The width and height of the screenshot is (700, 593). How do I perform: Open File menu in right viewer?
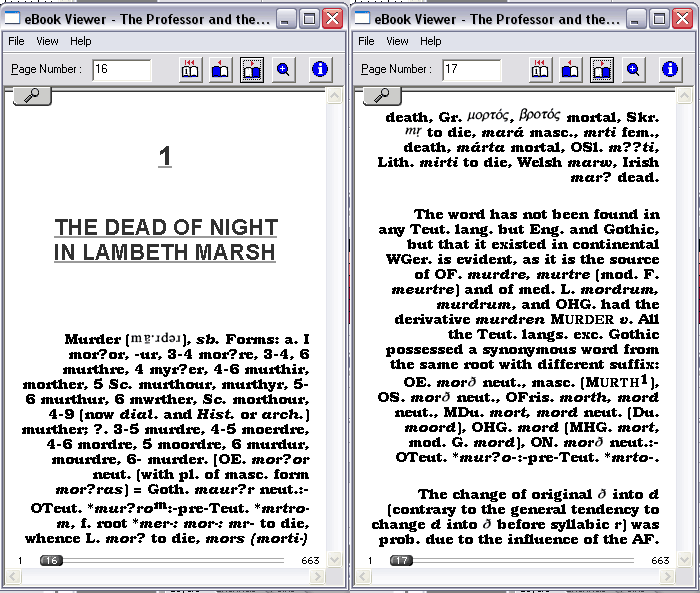pyautogui.click(x=366, y=41)
